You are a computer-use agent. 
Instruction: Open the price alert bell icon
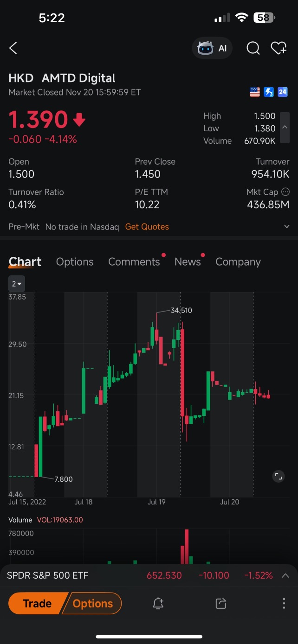tap(158, 603)
